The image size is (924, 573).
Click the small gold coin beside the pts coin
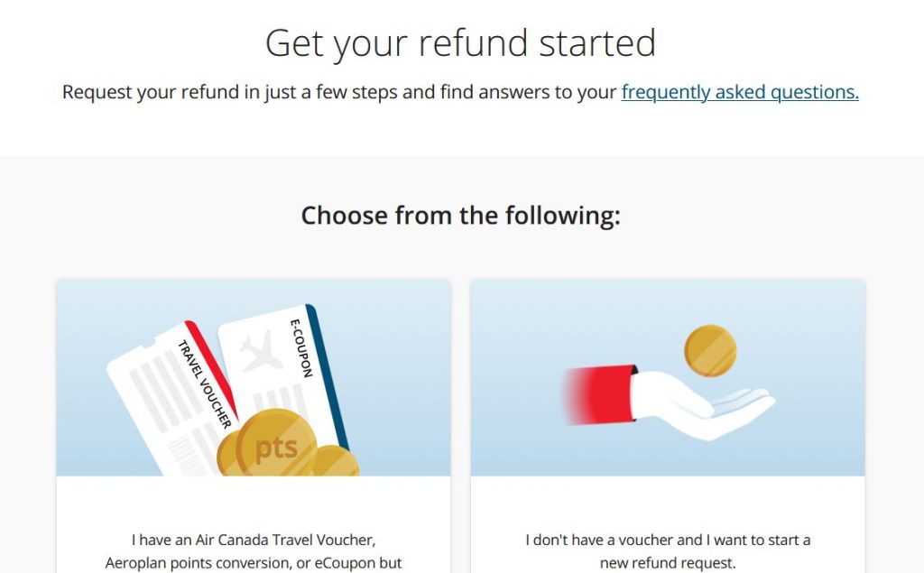334,461
